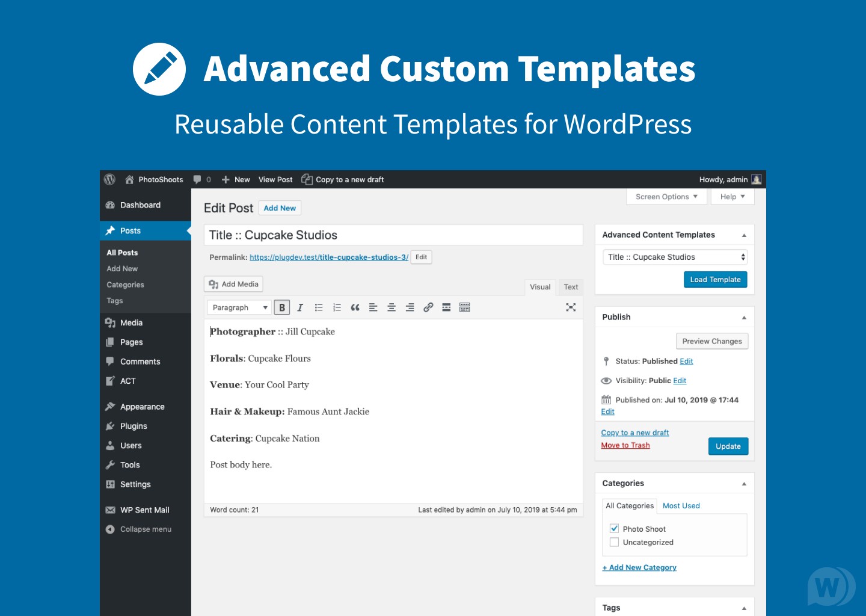Check the Uncategorized category

[614, 542]
